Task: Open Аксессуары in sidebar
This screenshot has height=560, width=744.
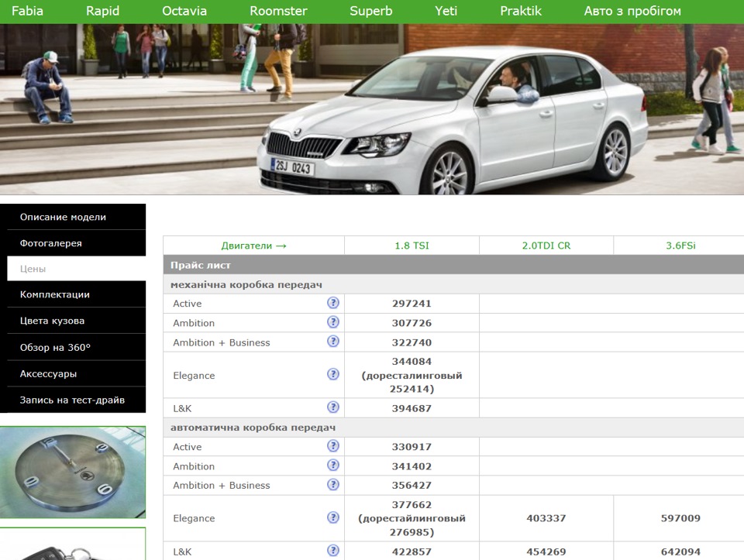Action: [77, 373]
